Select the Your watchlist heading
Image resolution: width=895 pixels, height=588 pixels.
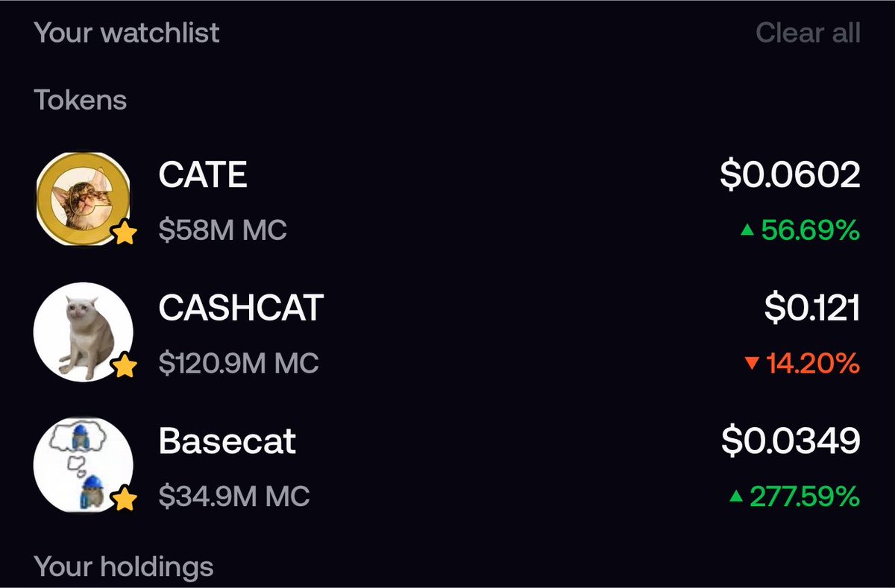click(127, 33)
